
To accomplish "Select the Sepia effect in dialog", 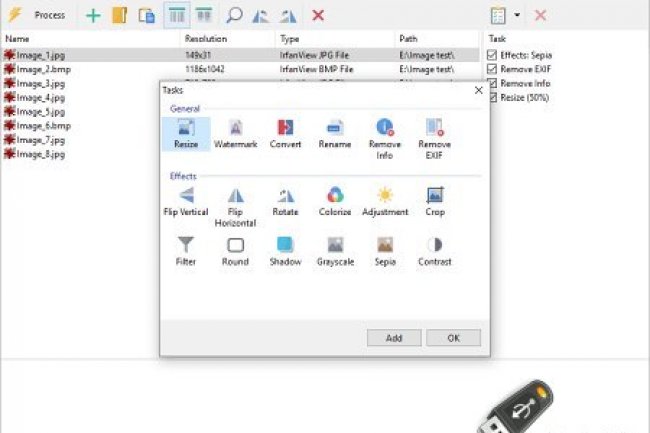I will coord(385,252).
